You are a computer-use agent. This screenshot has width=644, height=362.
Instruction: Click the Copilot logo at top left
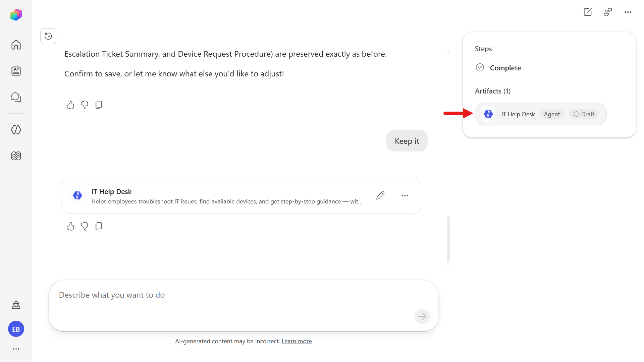[16, 14]
